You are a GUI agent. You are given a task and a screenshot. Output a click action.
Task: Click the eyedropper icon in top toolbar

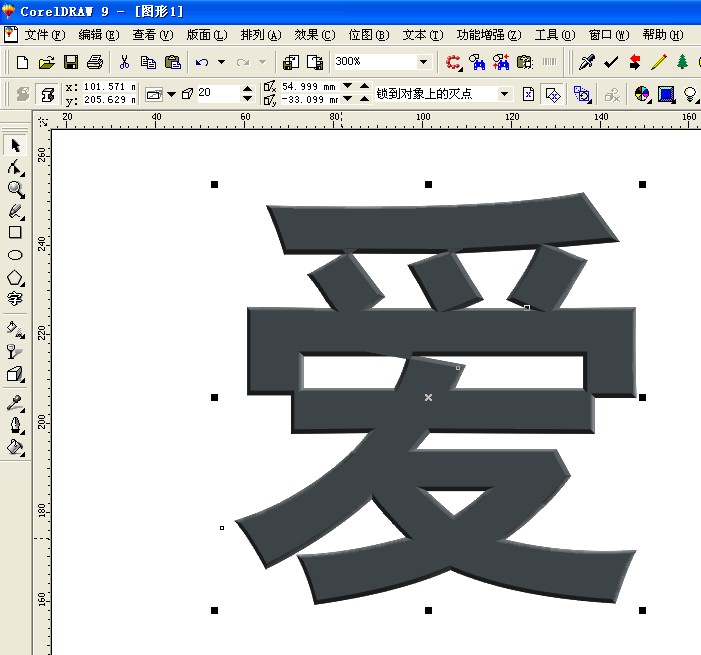click(x=587, y=62)
